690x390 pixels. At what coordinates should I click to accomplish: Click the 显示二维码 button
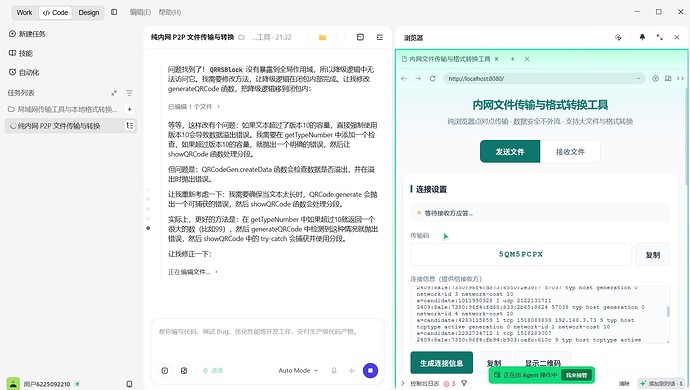pyautogui.click(x=543, y=363)
